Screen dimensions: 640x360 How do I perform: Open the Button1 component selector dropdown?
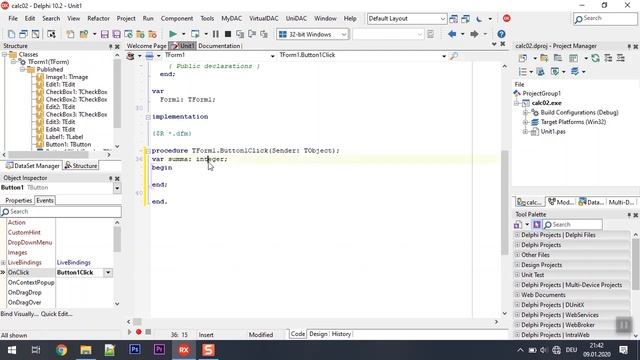[x=117, y=188]
